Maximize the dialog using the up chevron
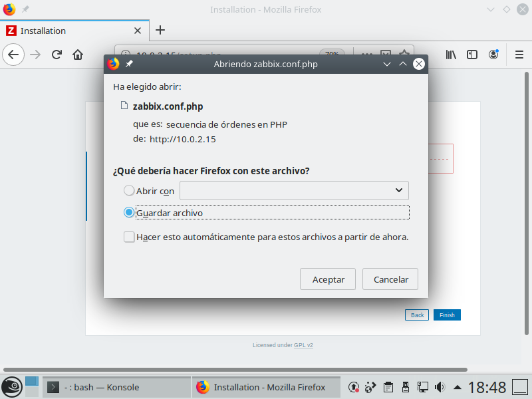 tap(403, 64)
